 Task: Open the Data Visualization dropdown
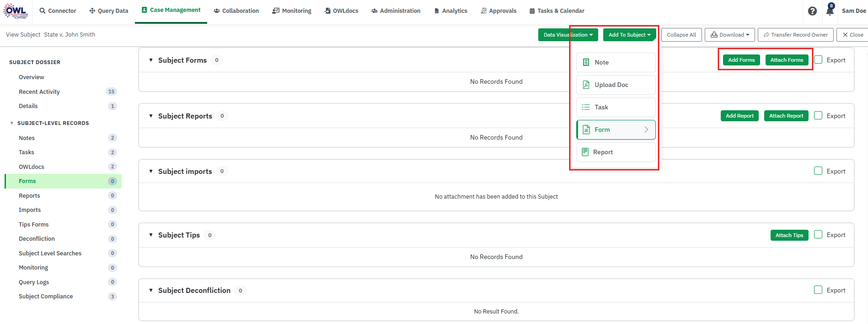tap(568, 35)
